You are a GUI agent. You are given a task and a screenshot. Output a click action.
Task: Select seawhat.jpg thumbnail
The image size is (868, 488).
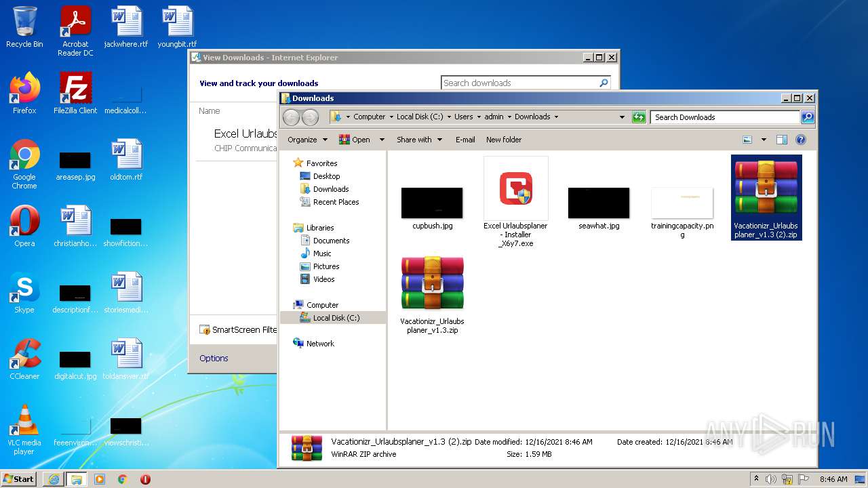[599, 203]
